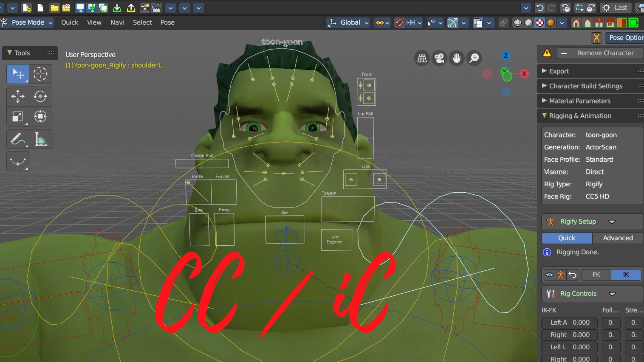644x362 pixels.
Task: Click the blank page icon in top toolbar
Action: pos(40,8)
